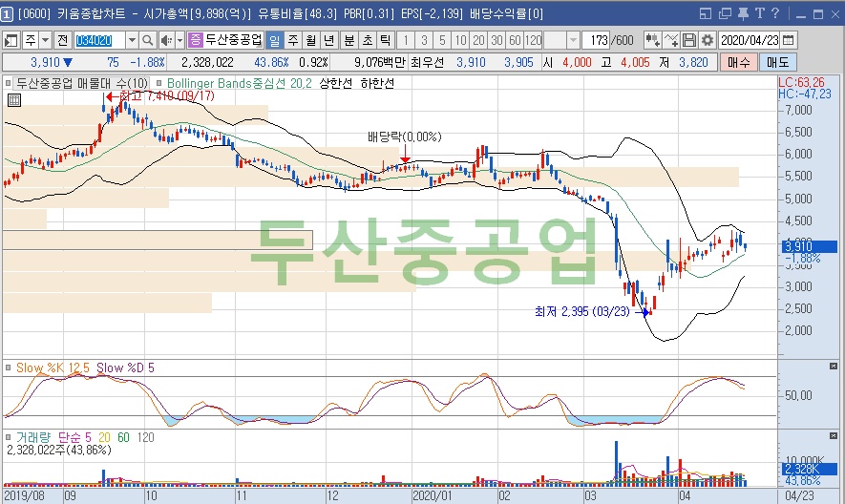Select interval 10 button
Image resolution: width=845 pixels, height=504 pixels.
pyautogui.click(x=461, y=40)
